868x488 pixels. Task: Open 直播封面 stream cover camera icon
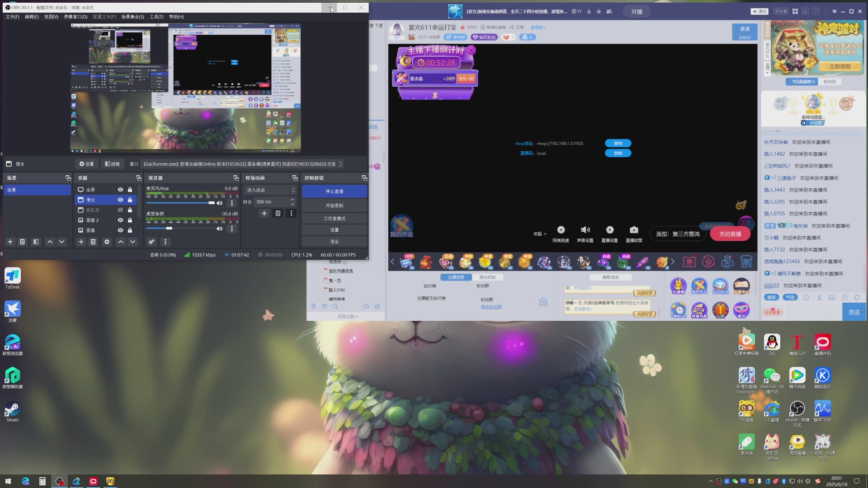[x=634, y=230]
